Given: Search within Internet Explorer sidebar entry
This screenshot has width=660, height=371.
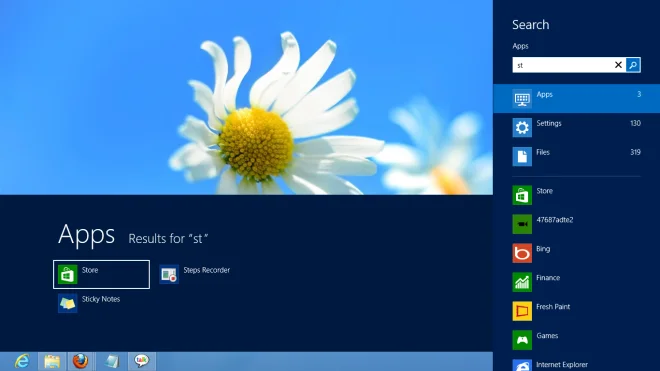Looking at the screenshot, I should (576, 364).
